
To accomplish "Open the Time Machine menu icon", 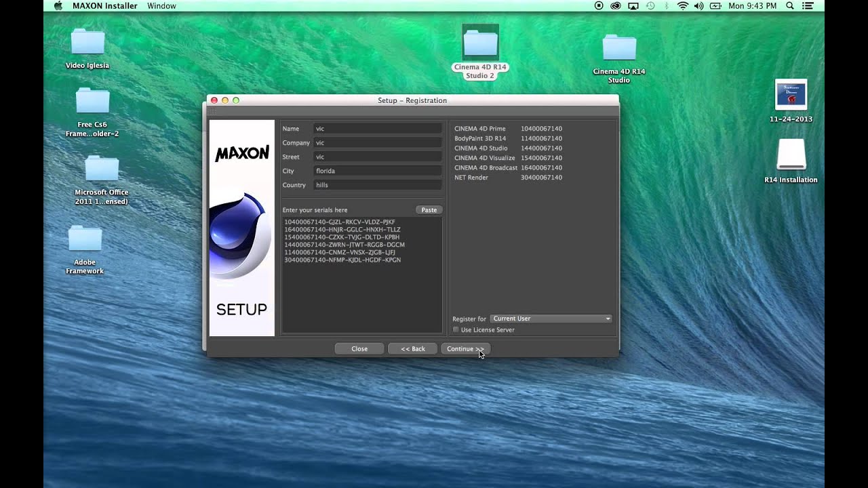I will click(x=650, y=6).
